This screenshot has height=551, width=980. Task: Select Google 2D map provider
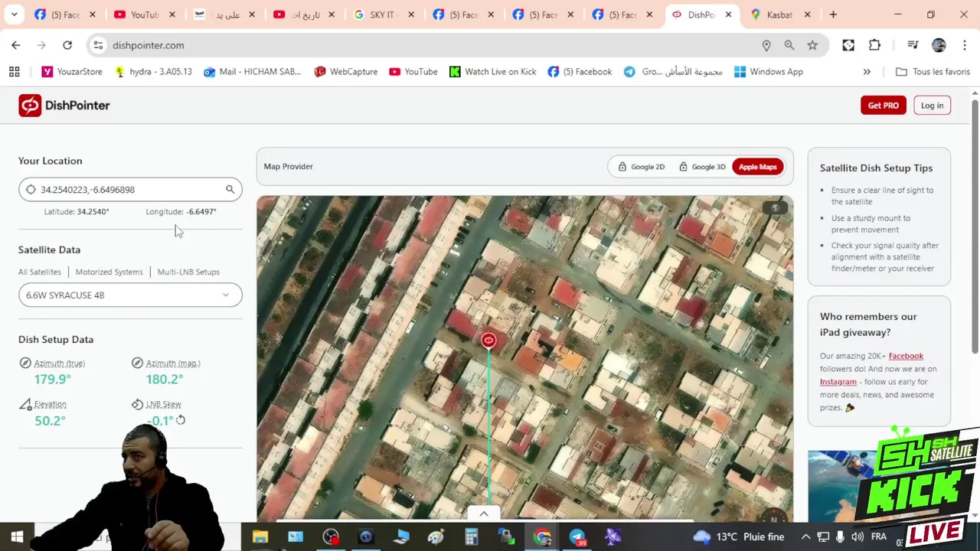(641, 166)
